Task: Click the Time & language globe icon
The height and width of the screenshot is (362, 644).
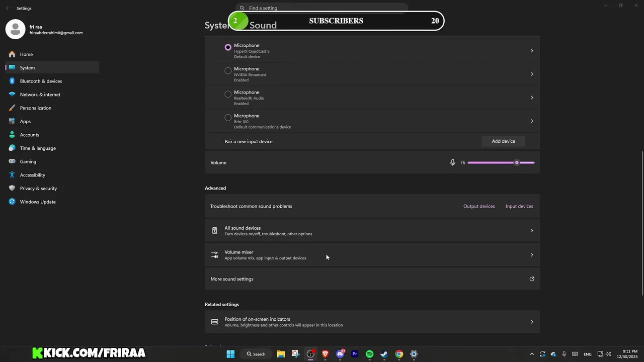Action: click(x=12, y=148)
